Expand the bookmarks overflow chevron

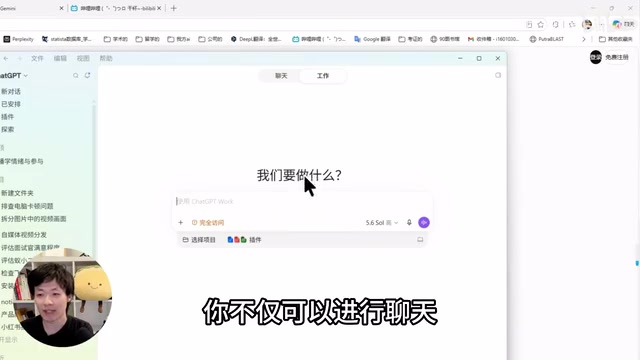pos(584,39)
